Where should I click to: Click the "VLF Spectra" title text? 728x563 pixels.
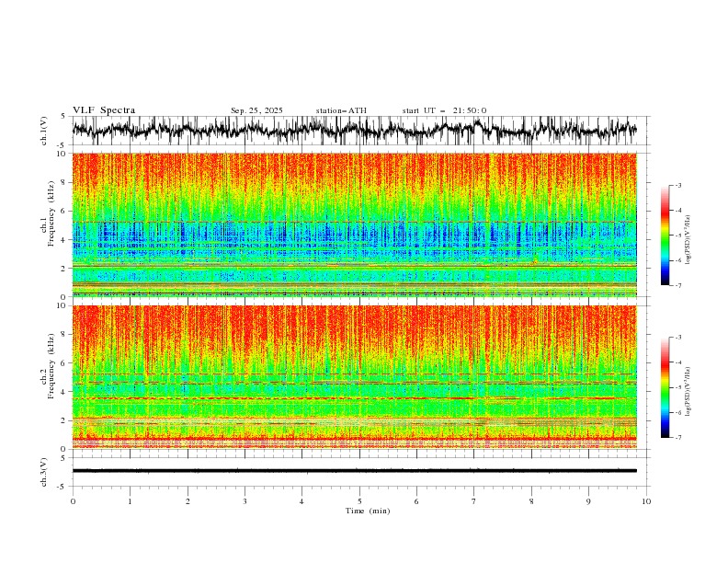pos(104,110)
